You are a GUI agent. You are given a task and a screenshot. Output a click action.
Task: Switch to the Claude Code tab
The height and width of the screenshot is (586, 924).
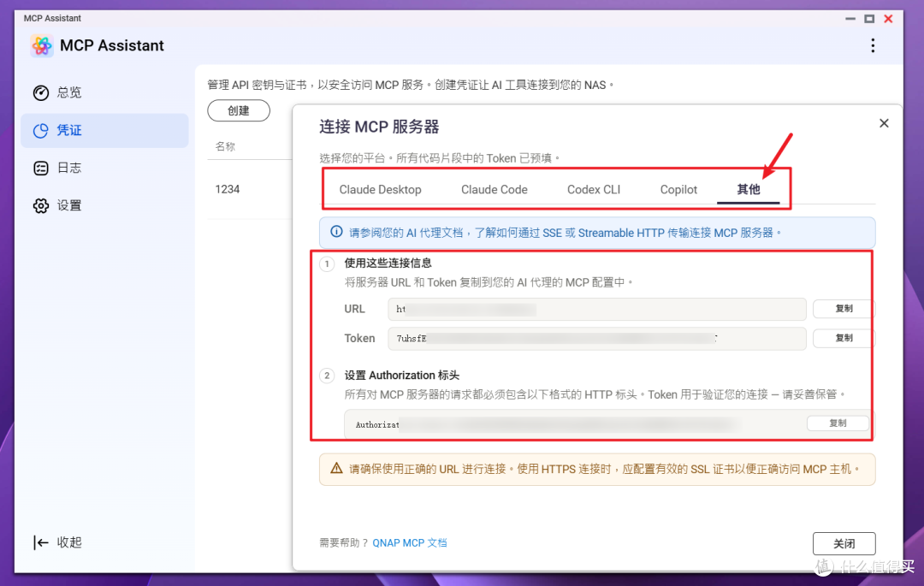click(x=494, y=190)
